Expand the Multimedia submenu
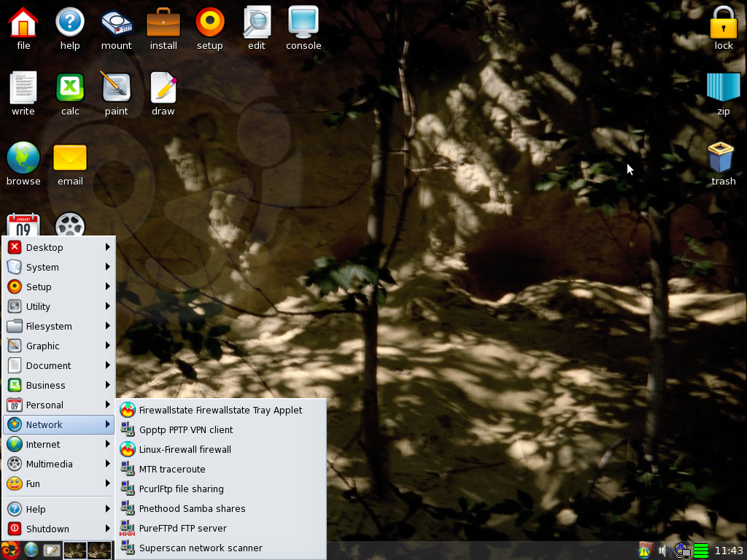The height and width of the screenshot is (560, 747). tap(58, 464)
